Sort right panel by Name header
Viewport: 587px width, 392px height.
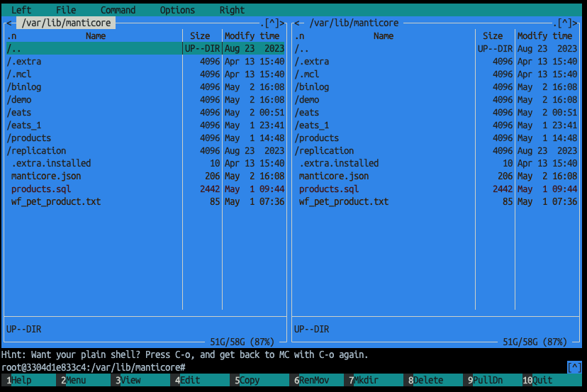point(384,36)
